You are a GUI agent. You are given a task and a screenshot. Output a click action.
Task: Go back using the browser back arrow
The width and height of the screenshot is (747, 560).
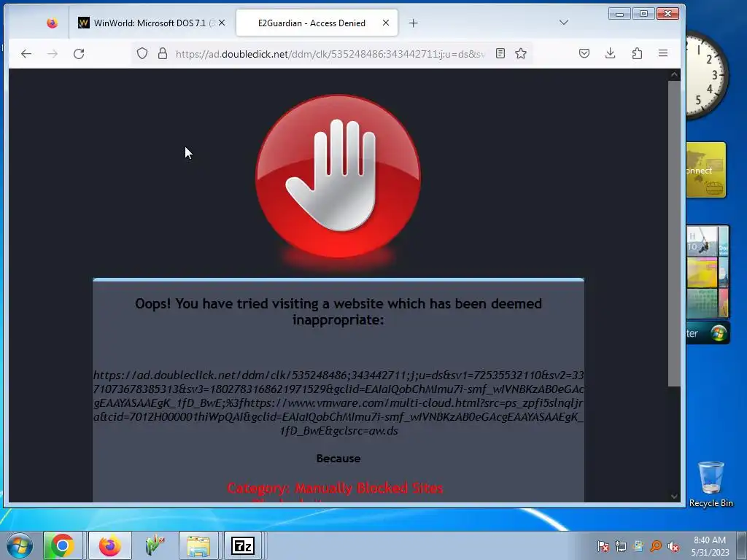(26, 54)
